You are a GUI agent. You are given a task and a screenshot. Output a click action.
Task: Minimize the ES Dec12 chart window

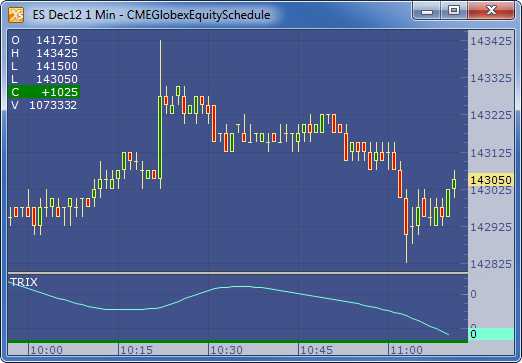tap(427, 11)
